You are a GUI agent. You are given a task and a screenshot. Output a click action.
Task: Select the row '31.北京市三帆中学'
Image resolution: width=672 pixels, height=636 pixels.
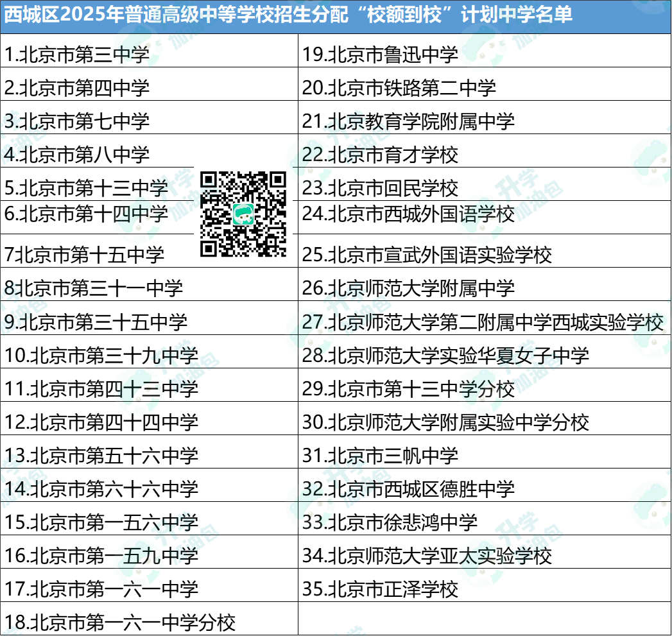point(485,452)
